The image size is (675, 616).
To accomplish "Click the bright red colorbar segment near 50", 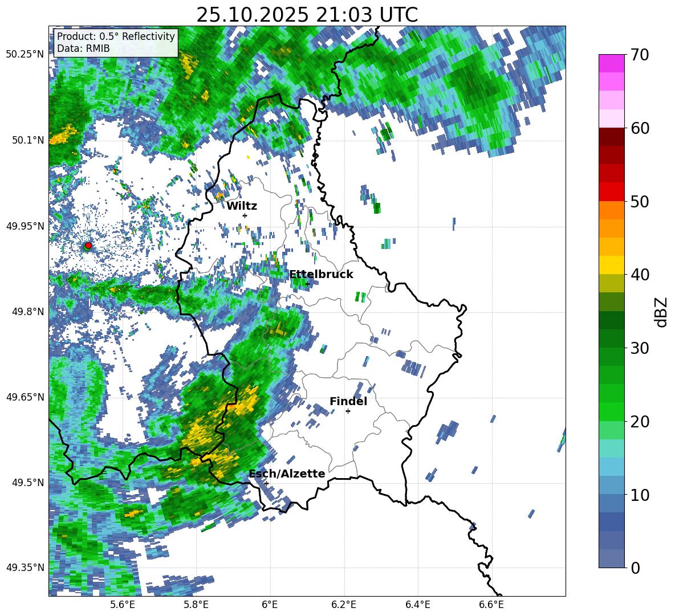I will [612, 192].
